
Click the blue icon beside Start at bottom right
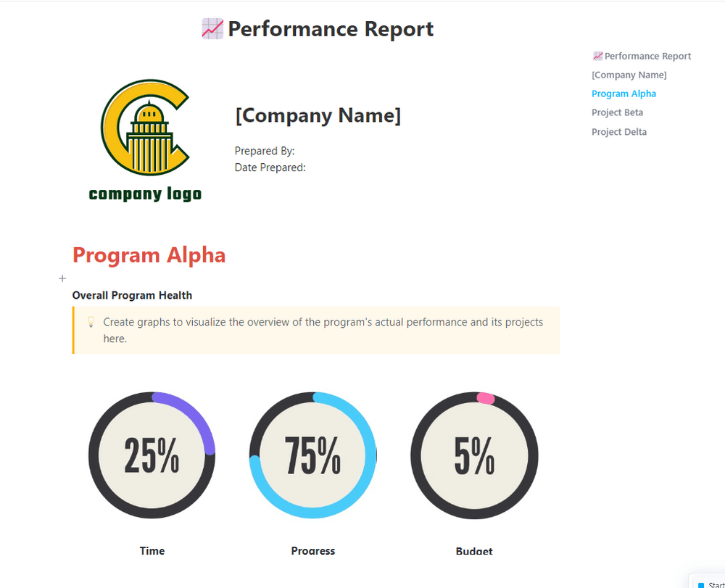701,584
